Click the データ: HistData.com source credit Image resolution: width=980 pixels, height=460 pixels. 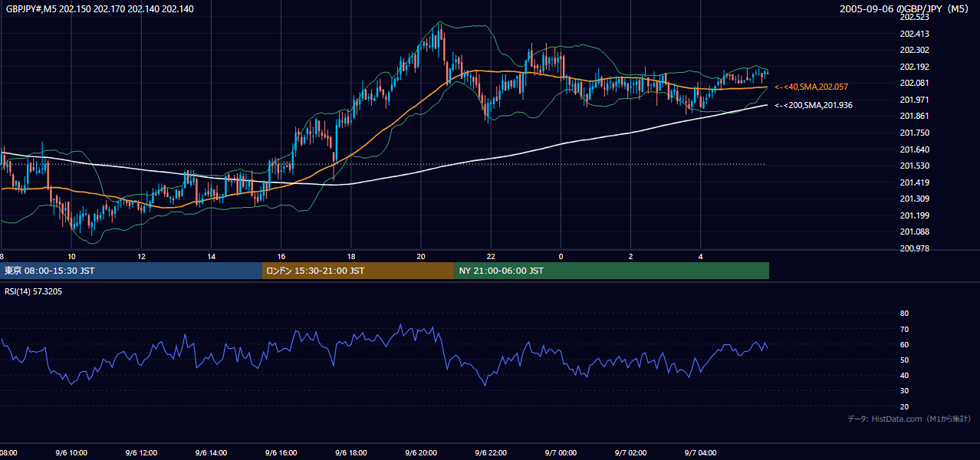point(909,419)
